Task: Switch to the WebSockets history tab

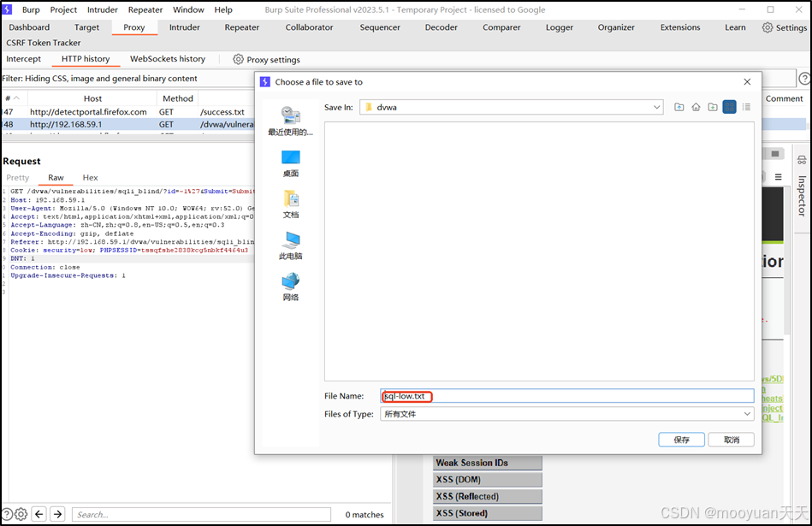Action: tap(167, 59)
